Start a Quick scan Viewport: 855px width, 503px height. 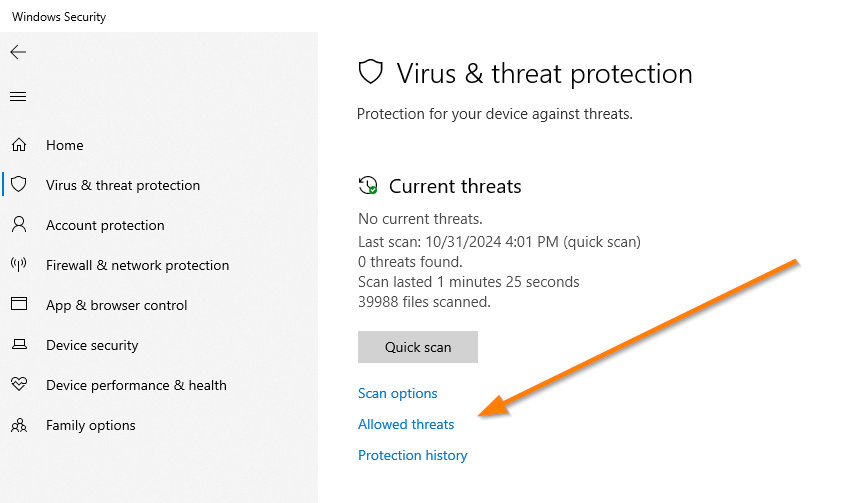click(418, 347)
